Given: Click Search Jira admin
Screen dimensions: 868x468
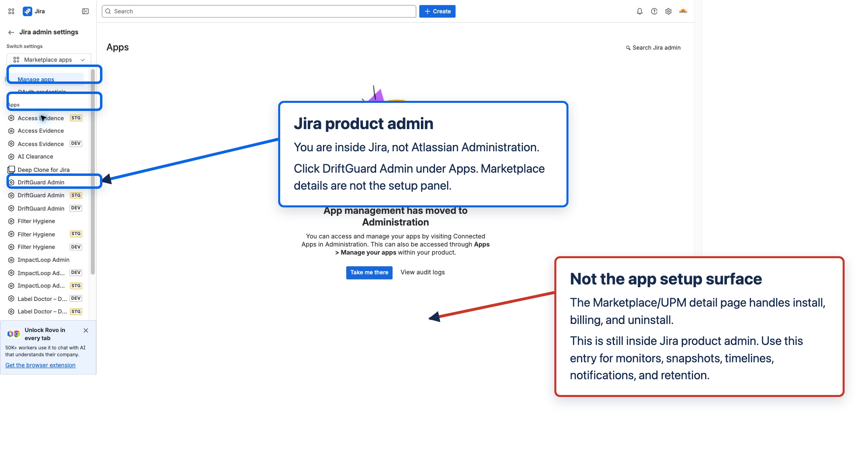Looking at the screenshot, I should pyautogui.click(x=653, y=48).
